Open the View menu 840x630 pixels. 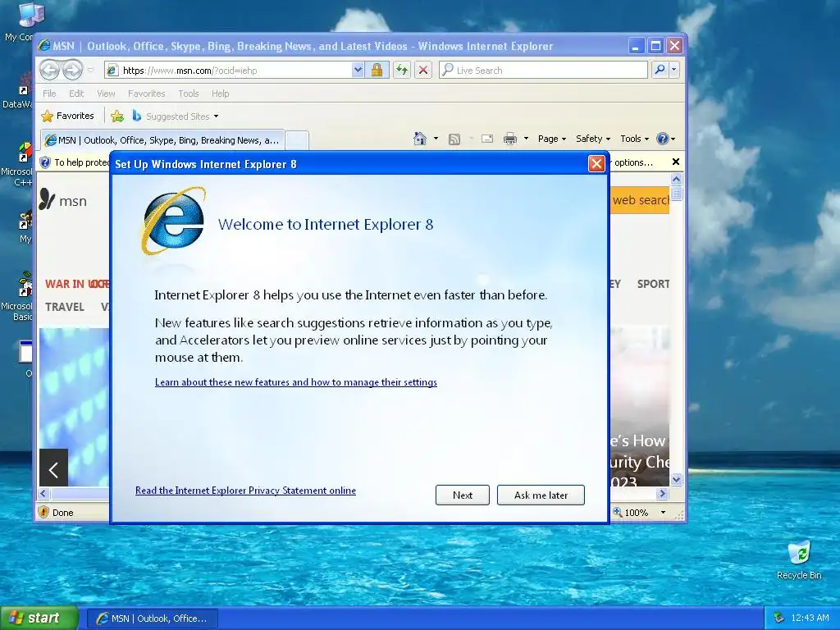coord(106,94)
